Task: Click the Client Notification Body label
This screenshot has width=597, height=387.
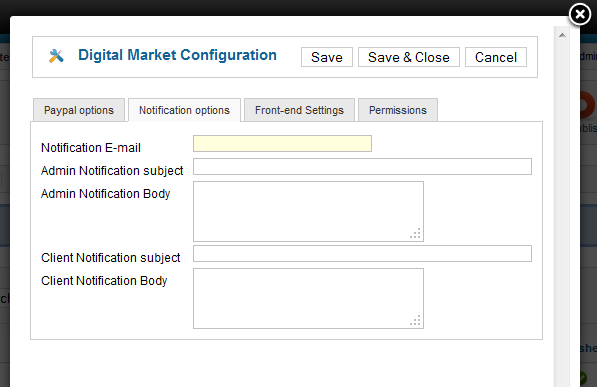Action: click(x=104, y=281)
